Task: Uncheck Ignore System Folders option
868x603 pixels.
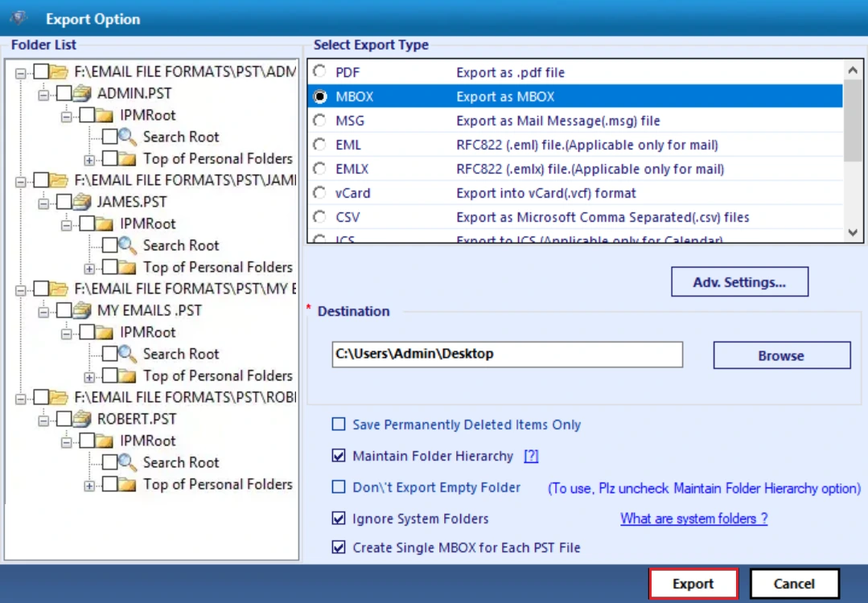Action: coord(338,519)
